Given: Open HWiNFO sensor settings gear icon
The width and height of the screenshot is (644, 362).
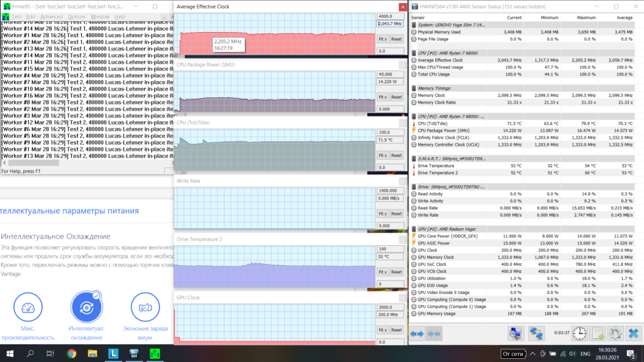Looking at the screenshot, I should point(615,333).
